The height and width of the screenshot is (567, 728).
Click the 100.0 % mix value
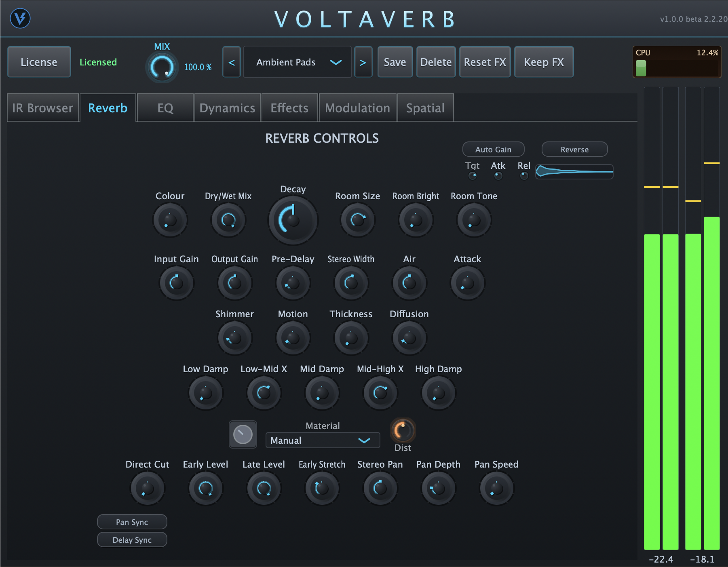tap(198, 67)
